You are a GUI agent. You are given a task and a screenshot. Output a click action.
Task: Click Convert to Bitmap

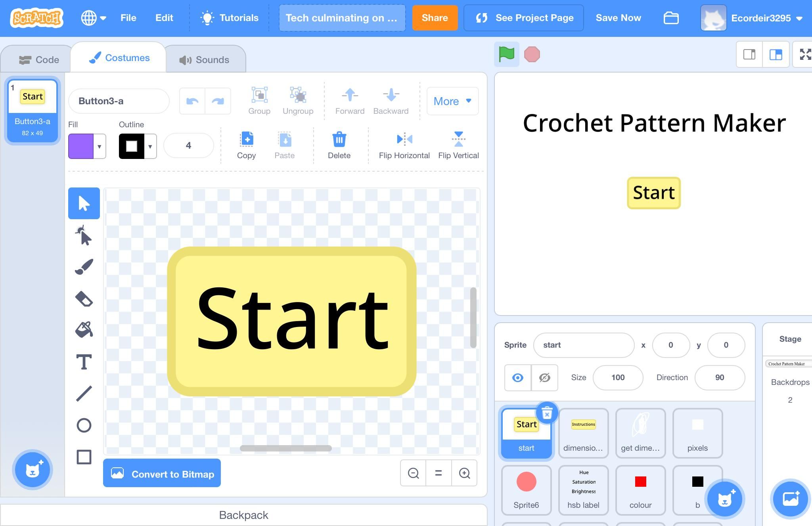click(x=161, y=473)
